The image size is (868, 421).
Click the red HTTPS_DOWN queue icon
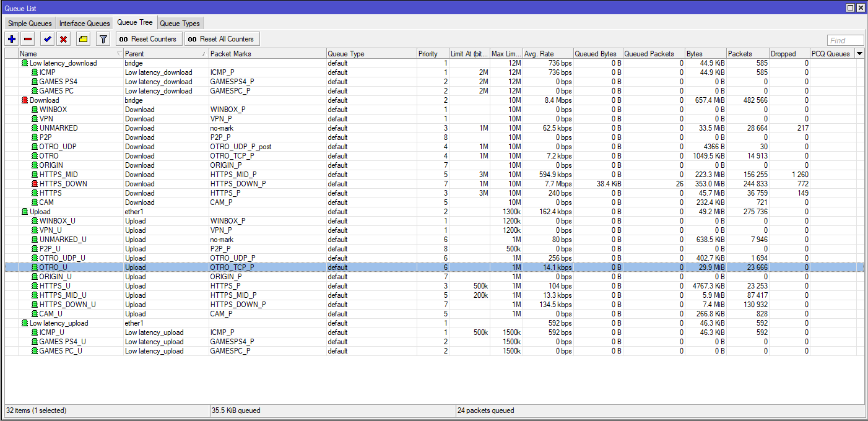pos(35,184)
